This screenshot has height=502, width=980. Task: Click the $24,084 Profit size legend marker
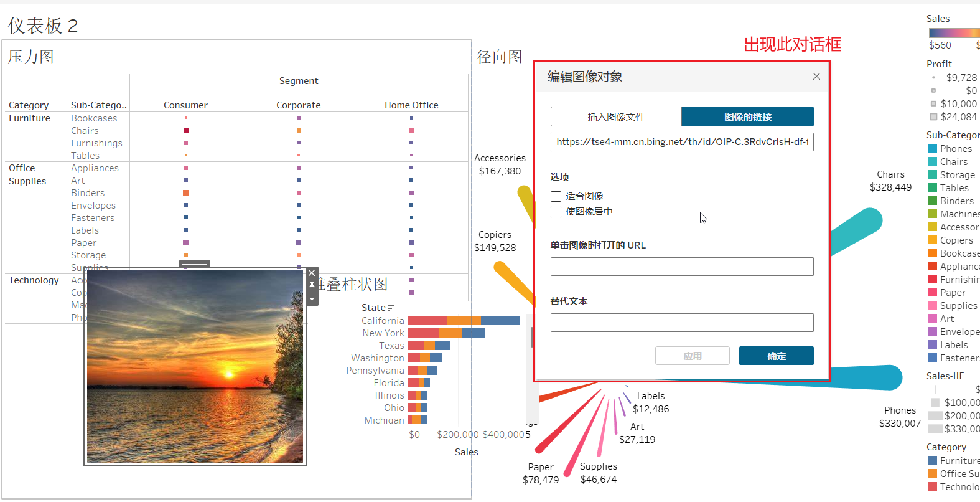click(933, 116)
